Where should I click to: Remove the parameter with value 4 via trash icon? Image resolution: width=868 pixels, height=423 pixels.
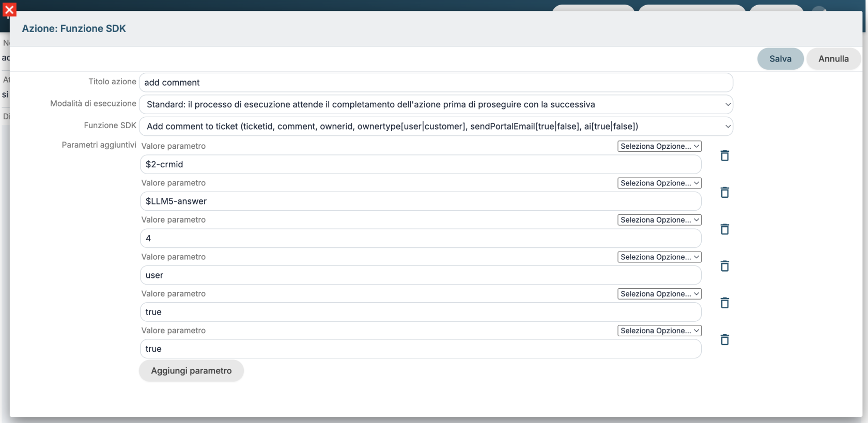pyautogui.click(x=725, y=229)
